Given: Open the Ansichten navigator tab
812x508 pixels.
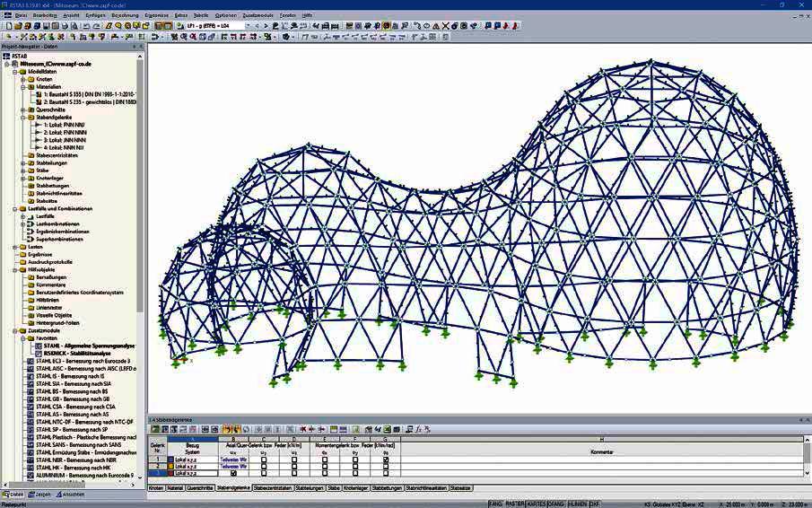Looking at the screenshot, I should (70, 495).
